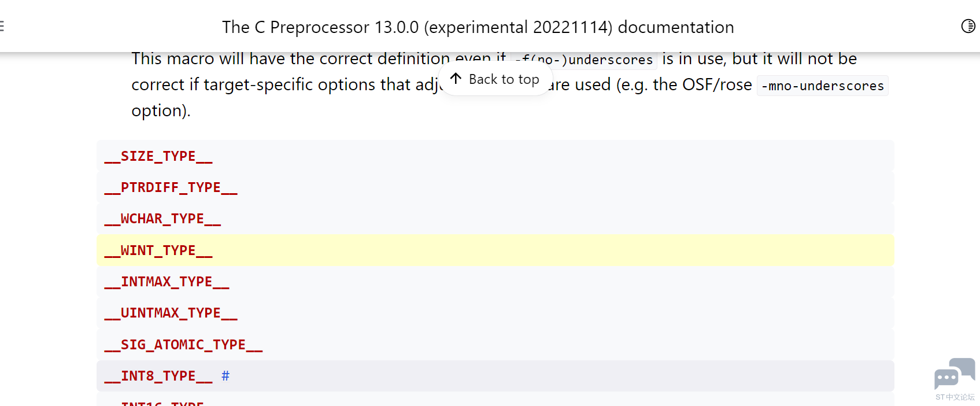Click the __WCHAR_TYPE__ definition row
The height and width of the screenshot is (406, 980).
coord(495,219)
